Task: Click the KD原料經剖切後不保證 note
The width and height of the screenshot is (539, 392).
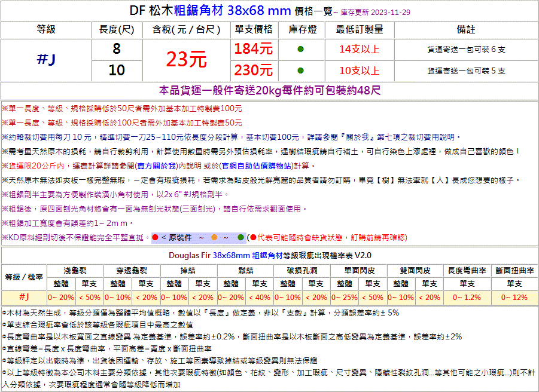Action: click(76, 238)
